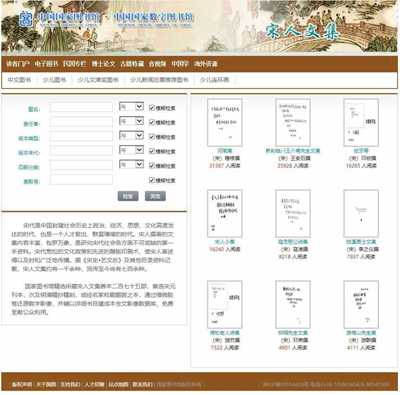This screenshot has height=395, width=400.
Task: Click title link under bottom-row last book cover
Action: tap(361, 333)
